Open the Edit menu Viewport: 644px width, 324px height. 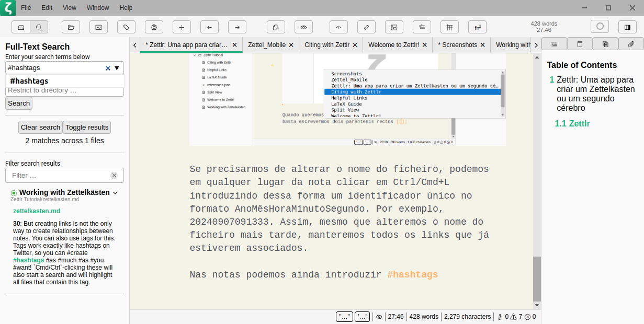pos(47,8)
